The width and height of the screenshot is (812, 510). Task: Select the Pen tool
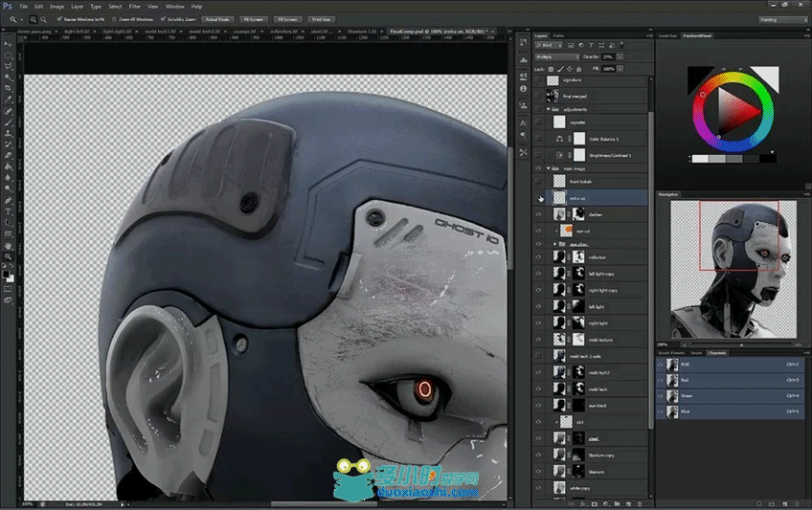8,201
